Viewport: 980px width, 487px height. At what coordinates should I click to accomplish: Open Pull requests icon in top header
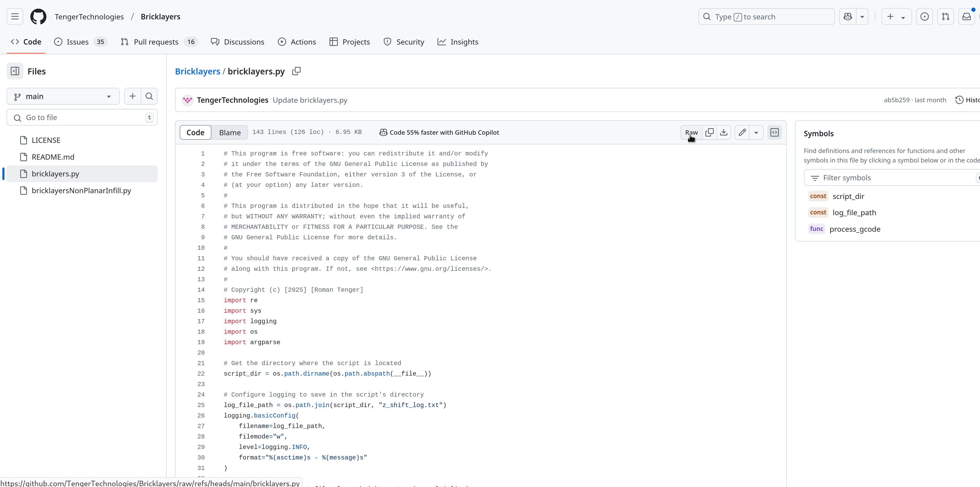click(945, 17)
